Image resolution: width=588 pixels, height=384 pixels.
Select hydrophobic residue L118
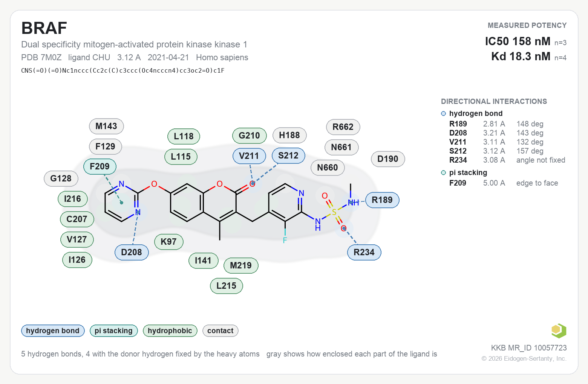click(184, 136)
